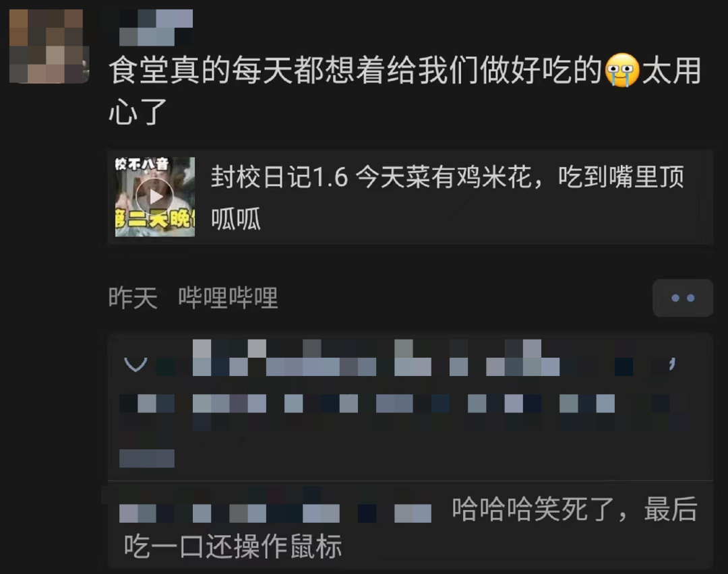This screenshot has height=574, width=728.
Task: Tap the comment 哈哈哈笑死了，最后 to reply
Action: pyautogui.click(x=575, y=509)
